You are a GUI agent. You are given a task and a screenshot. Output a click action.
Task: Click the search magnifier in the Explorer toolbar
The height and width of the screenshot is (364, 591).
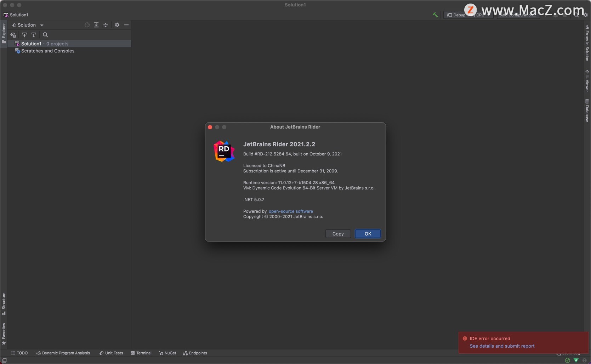pyautogui.click(x=45, y=35)
